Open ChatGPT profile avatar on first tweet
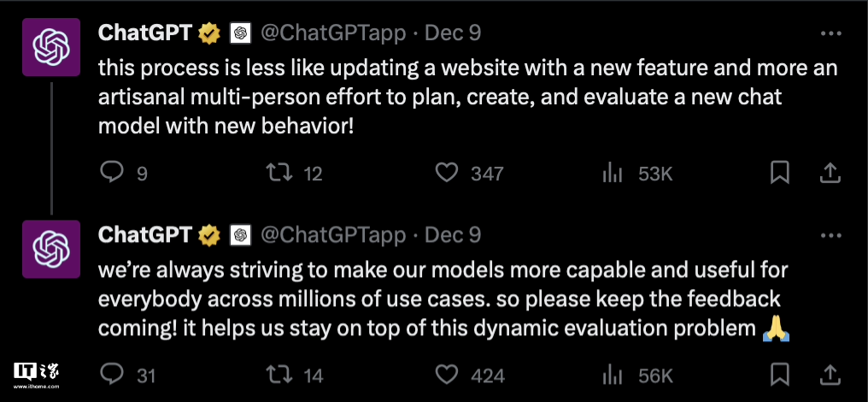The width and height of the screenshot is (868, 402). 50,48
